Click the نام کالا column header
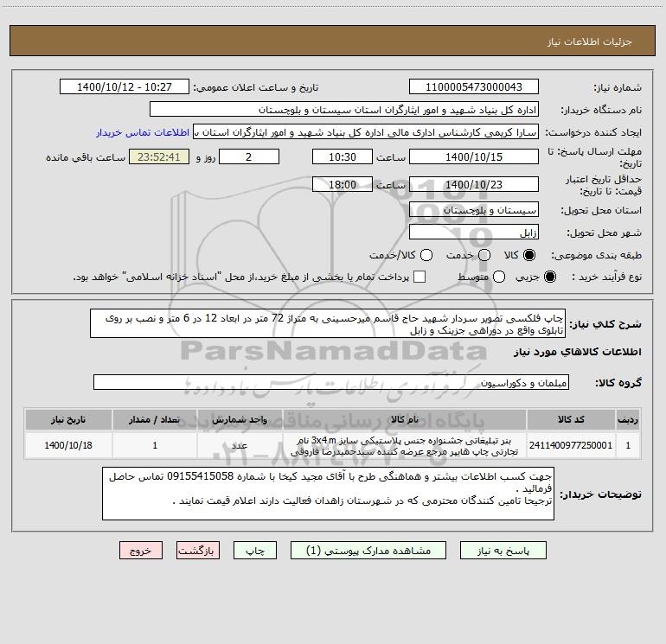666x644 pixels. tap(405, 420)
